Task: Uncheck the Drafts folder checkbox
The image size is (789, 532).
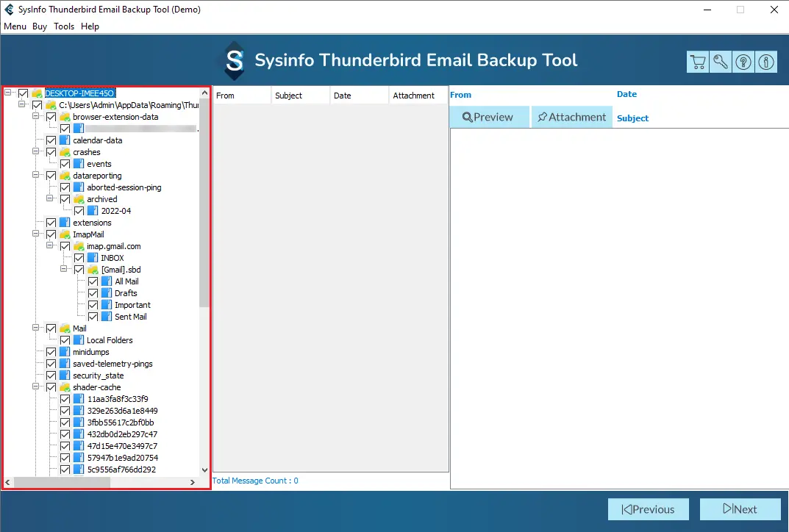Action: pos(93,293)
